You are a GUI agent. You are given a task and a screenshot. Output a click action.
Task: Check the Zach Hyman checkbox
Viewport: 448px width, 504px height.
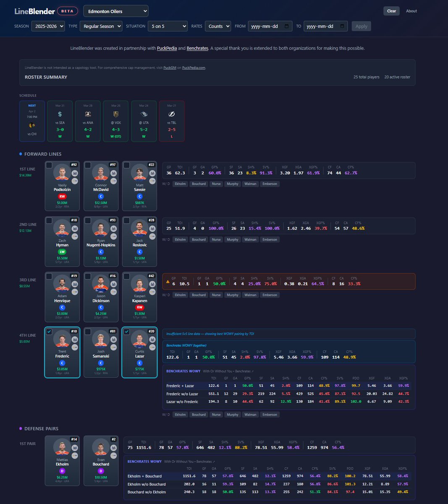49,220
